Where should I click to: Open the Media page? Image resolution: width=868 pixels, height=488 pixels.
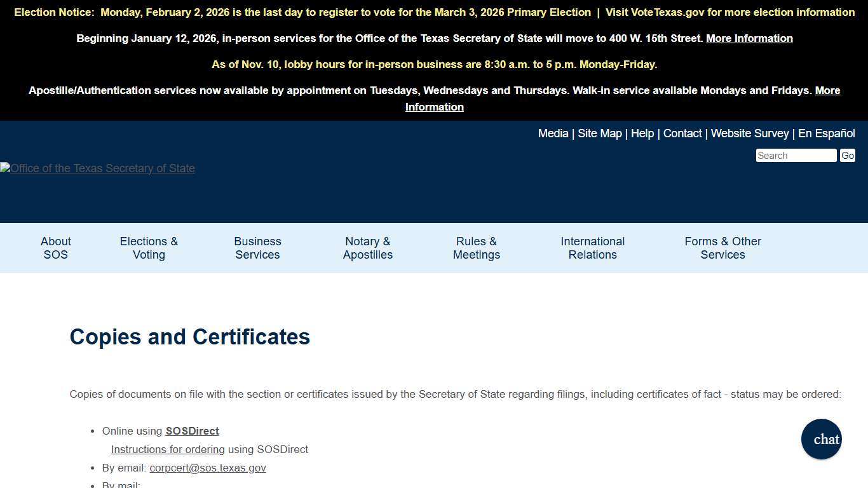coord(552,133)
